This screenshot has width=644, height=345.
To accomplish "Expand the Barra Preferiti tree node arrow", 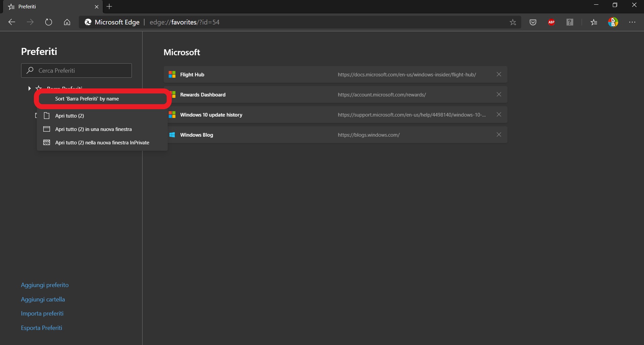I will [30, 88].
